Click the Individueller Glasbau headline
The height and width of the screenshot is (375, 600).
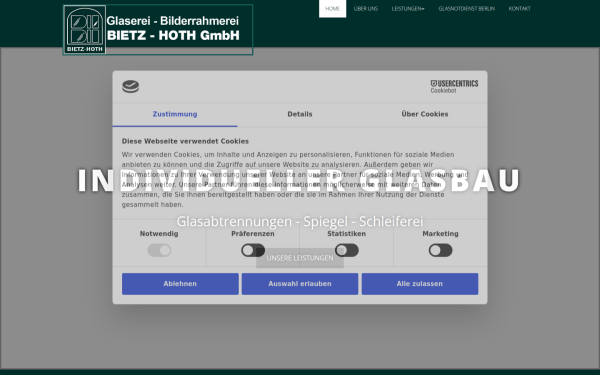pos(299,180)
